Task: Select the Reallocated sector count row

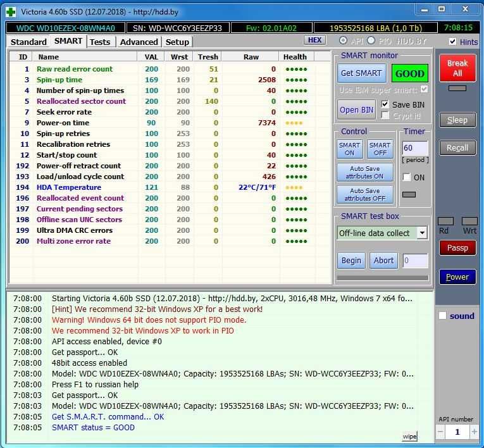Action: tap(170, 101)
